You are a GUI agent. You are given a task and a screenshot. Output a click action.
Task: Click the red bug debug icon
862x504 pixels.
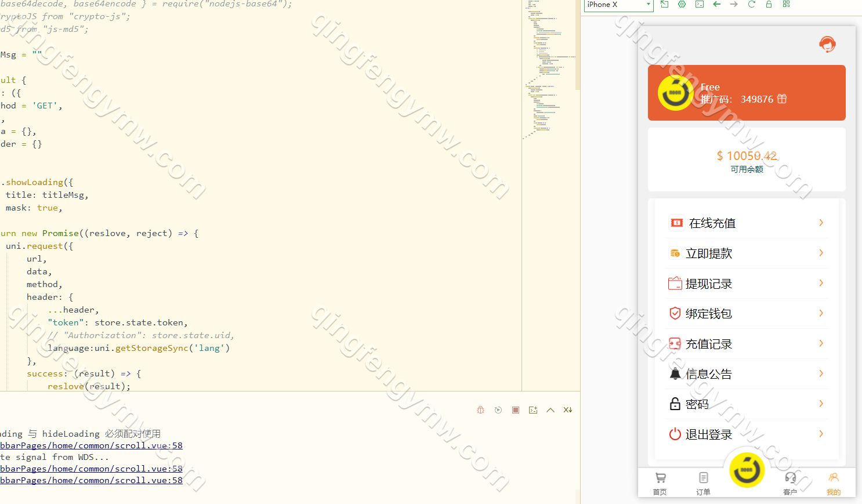pyautogui.click(x=481, y=410)
